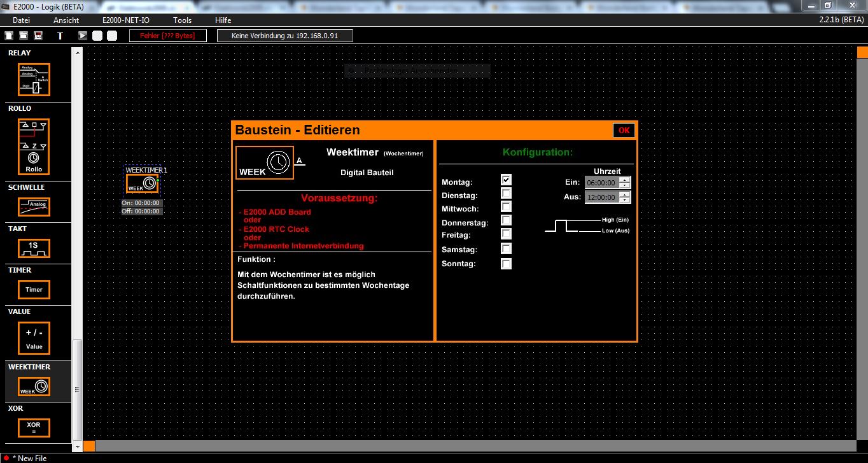
Task: Tick the Sonntag checkbox
Action: 506,264
